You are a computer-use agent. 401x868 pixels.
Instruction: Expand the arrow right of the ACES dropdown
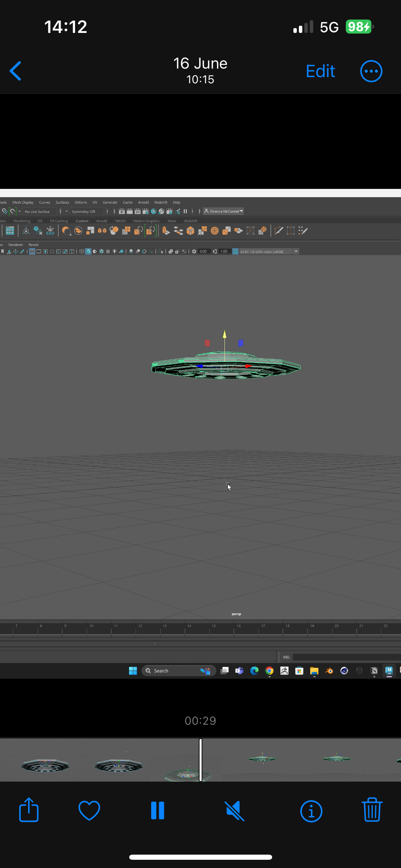click(296, 251)
